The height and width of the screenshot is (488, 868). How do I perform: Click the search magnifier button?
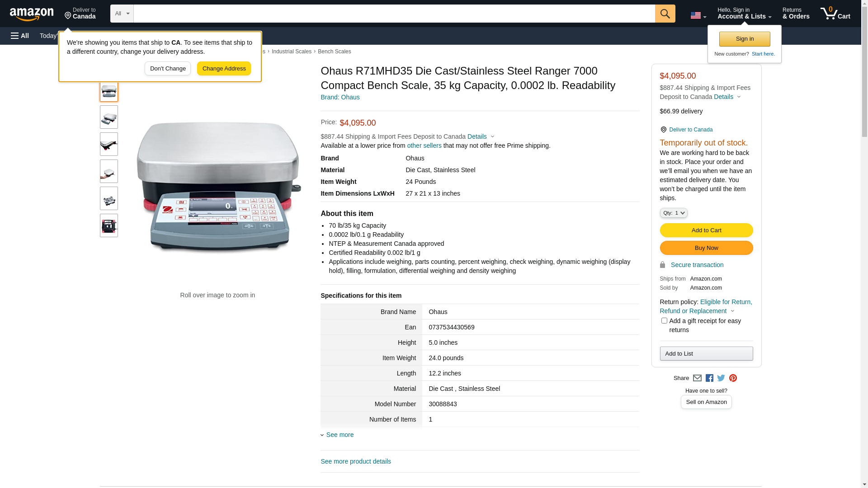(x=665, y=14)
